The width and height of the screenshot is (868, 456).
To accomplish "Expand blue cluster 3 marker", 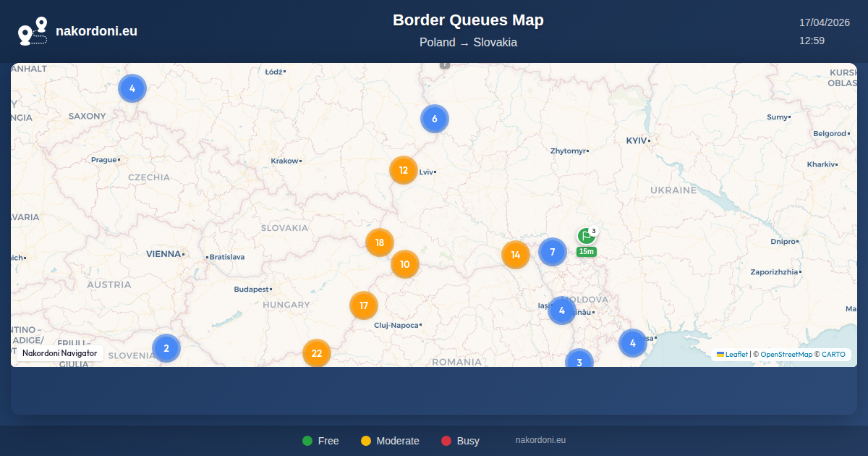I will (x=579, y=360).
